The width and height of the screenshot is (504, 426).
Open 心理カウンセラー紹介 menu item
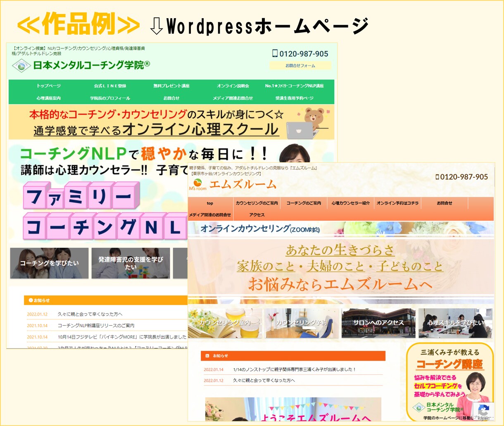point(351,203)
